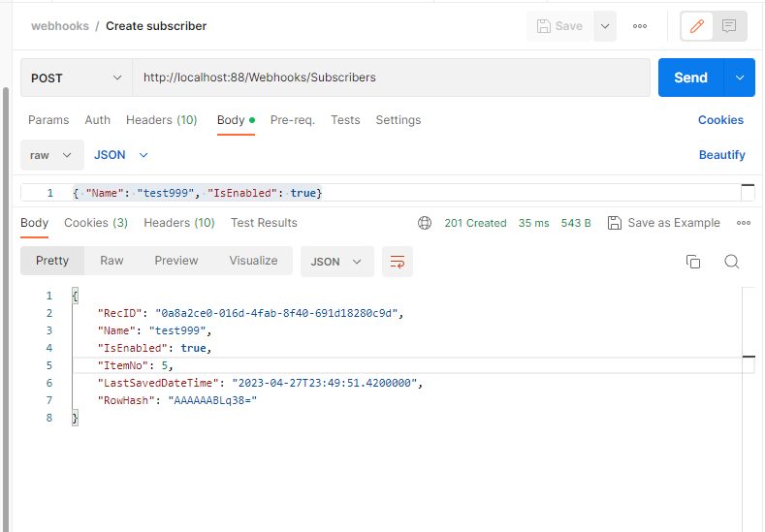
Task: Open the response JSON format dropdown
Action: point(337,262)
